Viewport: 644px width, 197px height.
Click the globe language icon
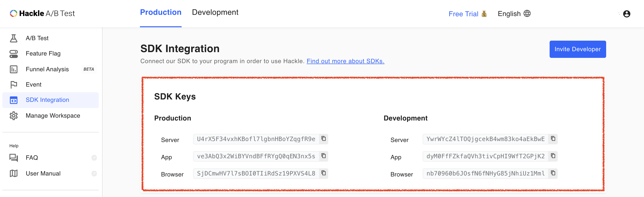click(527, 13)
